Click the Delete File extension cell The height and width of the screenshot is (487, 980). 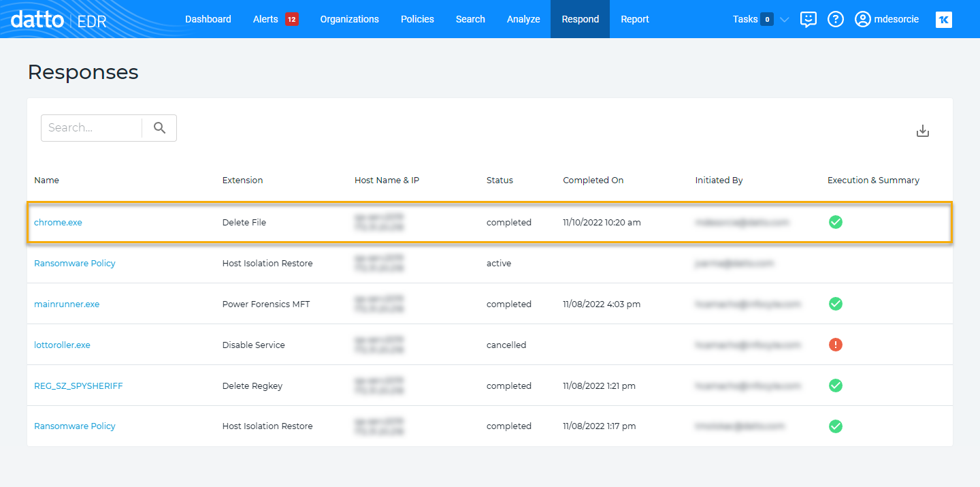coord(244,222)
